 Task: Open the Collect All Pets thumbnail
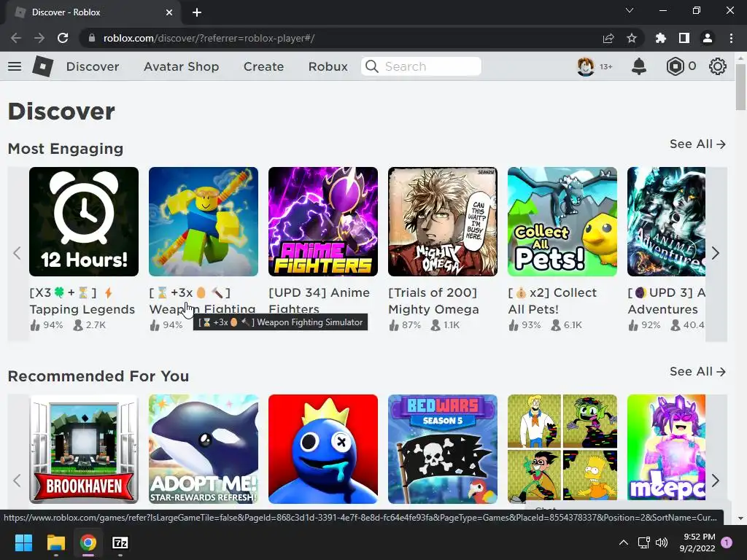point(562,222)
